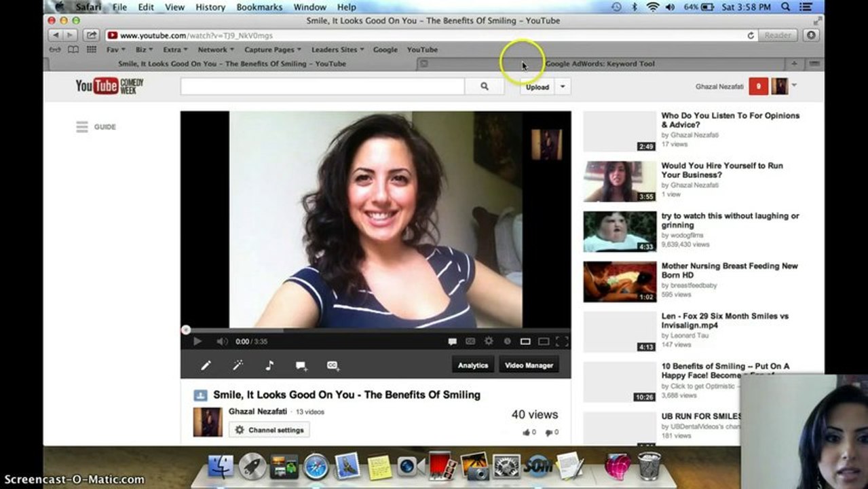Open 'try to watch this without laughing' thumbnail
This screenshot has height=489, width=868.
point(620,232)
